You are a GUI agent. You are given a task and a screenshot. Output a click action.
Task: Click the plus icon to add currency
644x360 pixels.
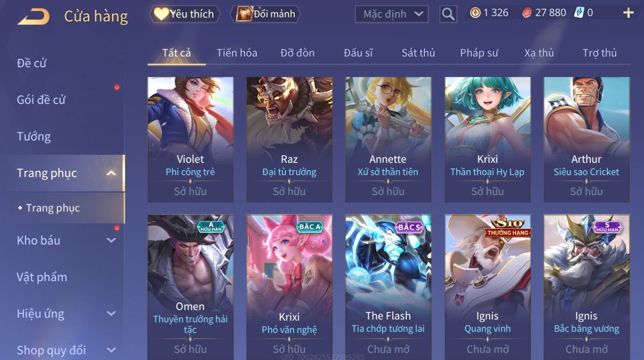tap(628, 13)
